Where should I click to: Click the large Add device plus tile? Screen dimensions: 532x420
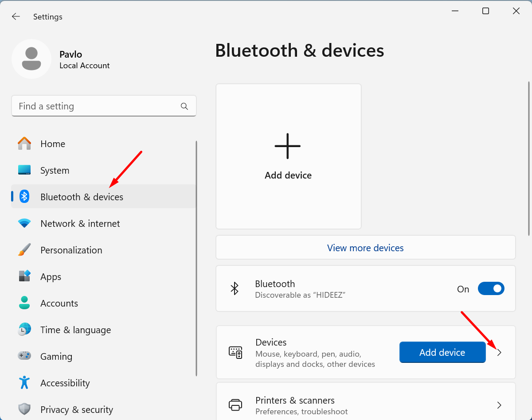(x=288, y=156)
